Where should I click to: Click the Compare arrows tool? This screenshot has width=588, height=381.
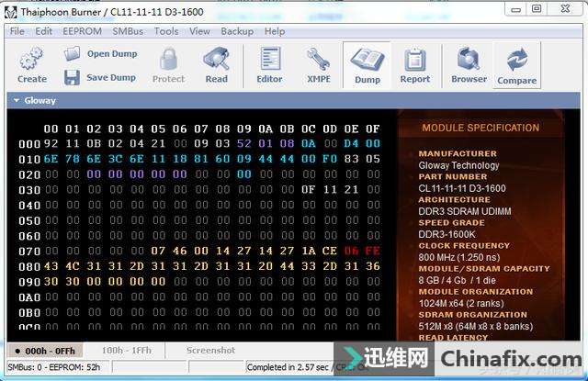[x=517, y=60]
